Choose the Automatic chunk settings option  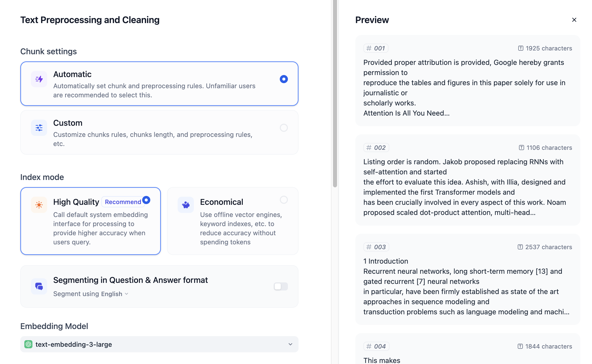click(159, 84)
